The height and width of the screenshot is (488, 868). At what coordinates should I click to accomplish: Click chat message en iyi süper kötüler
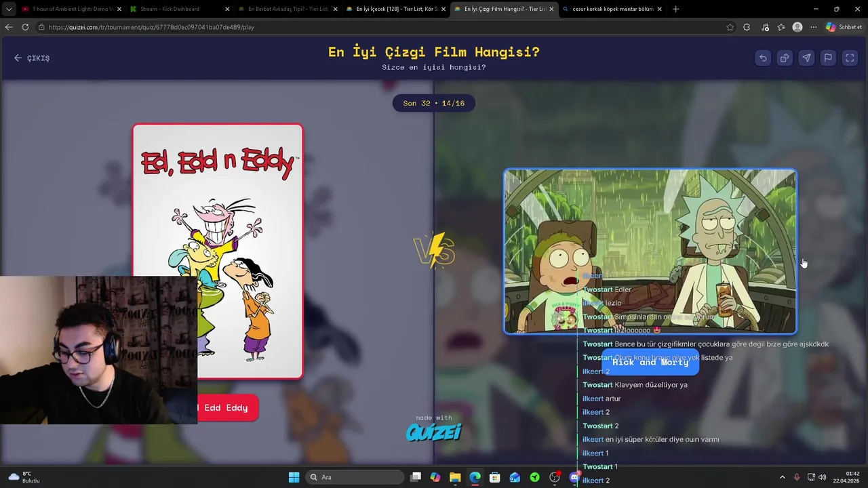650,439
